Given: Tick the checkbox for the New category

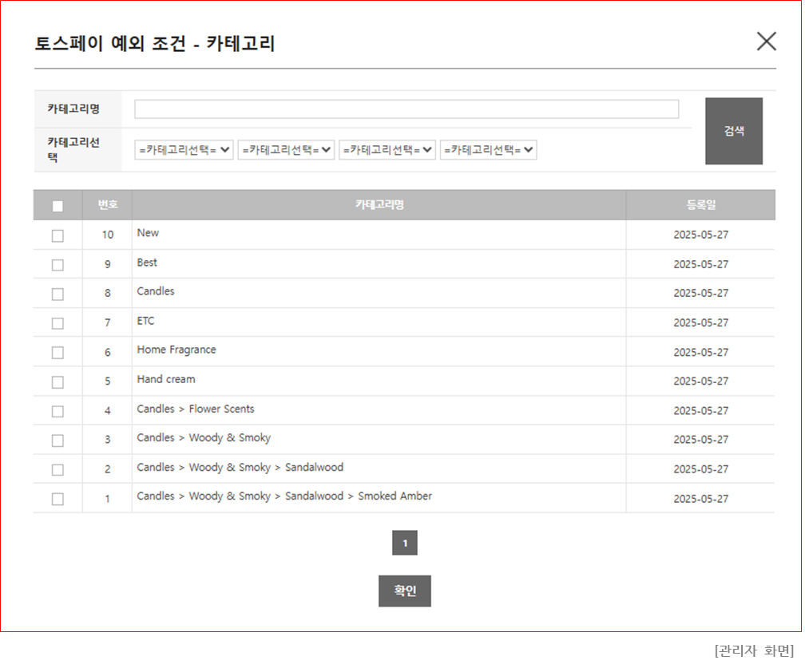Looking at the screenshot, I should 57,235.
